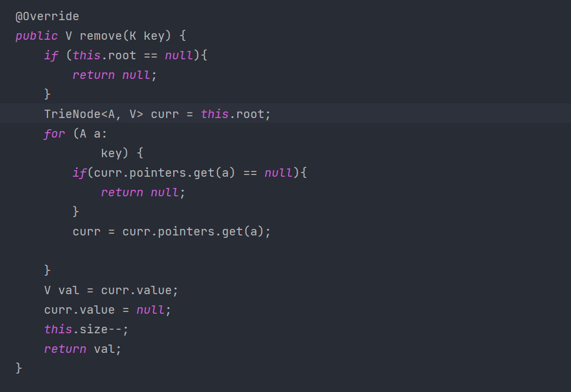Click the curr = curr.pointers.get(a) assignment line
Screen dimensions: 571x392
click(x=171, y=232)
